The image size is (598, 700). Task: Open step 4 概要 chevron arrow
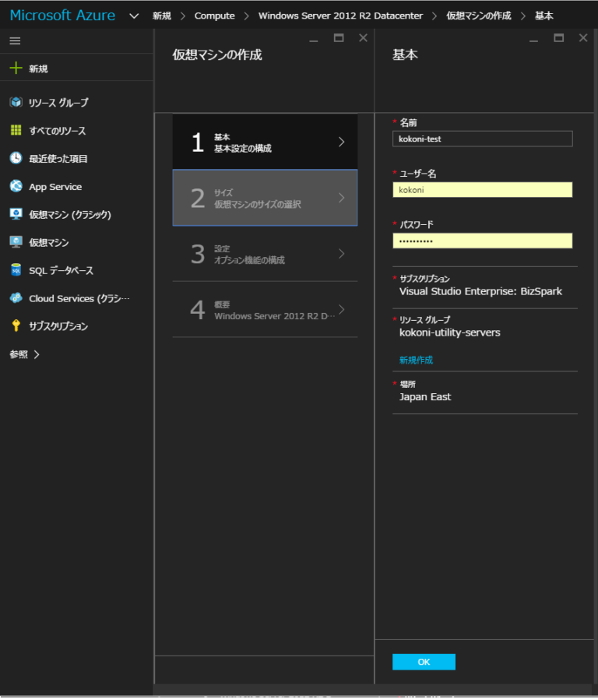click(341, 309)
